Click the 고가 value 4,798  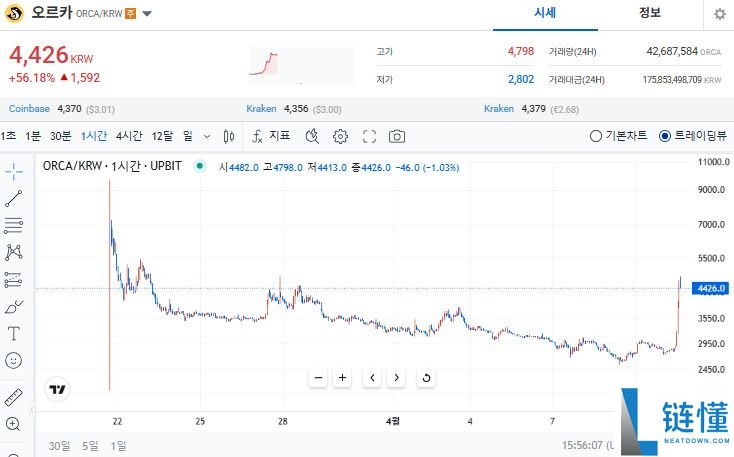pyautogui.click(x=521, y=51)
